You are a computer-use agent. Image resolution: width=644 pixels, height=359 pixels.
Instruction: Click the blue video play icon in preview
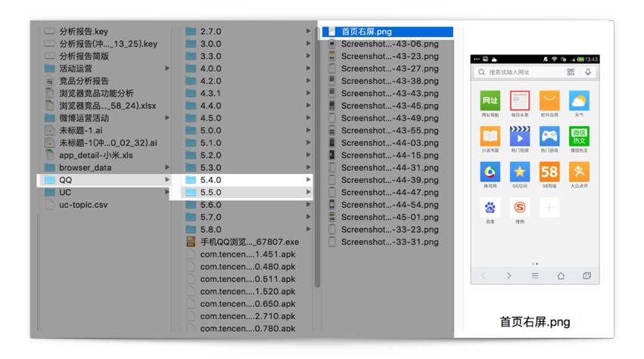coord(520,136)
